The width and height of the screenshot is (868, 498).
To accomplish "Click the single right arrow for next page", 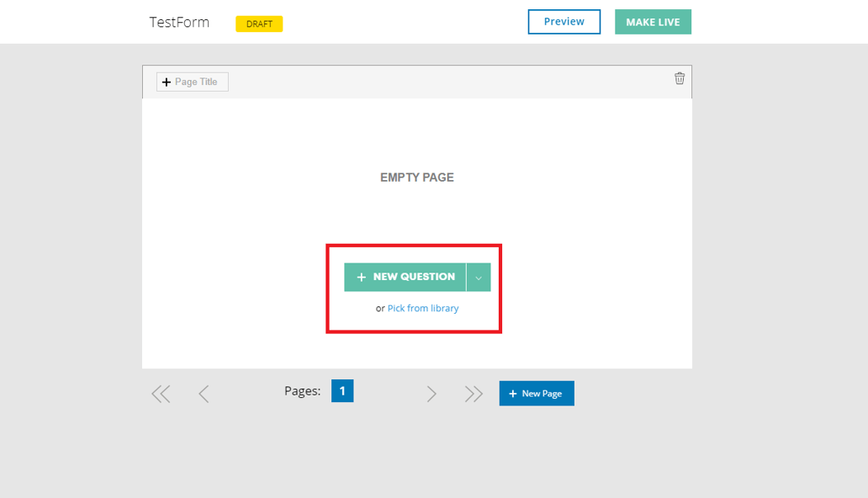I will 431,392.
